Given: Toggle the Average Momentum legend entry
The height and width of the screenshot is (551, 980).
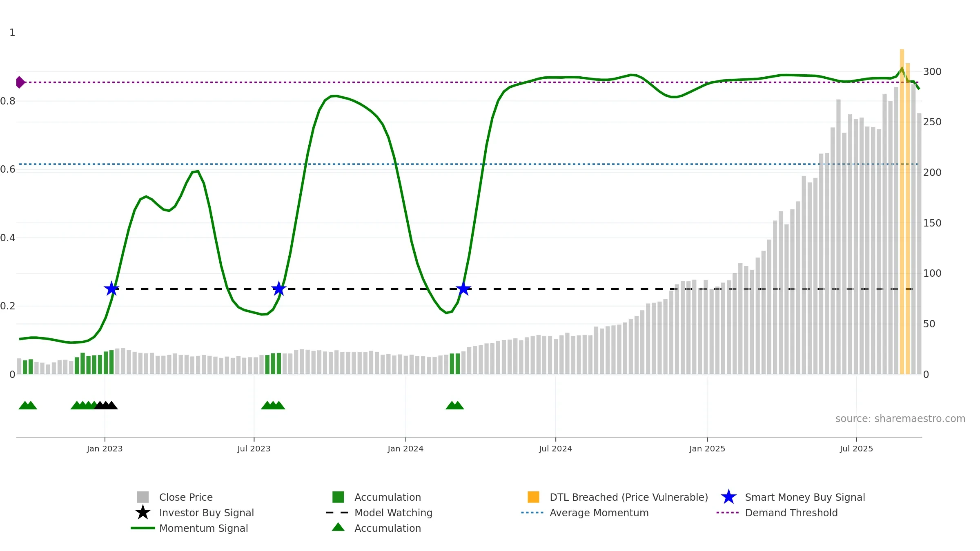Looking at the screenshot, I should pos(585,513).
